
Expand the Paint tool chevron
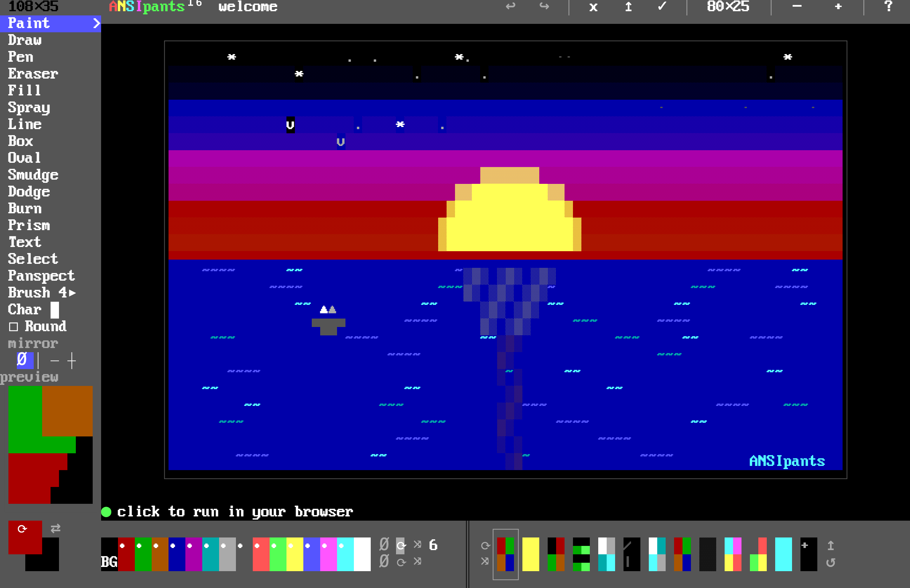[96, 23]
